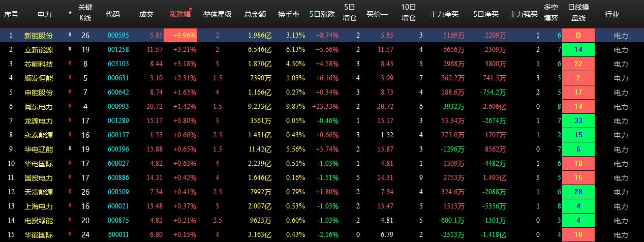Click the red marker icon beside 芯能科技
The image size is (644, 242).
click(70, 64)
